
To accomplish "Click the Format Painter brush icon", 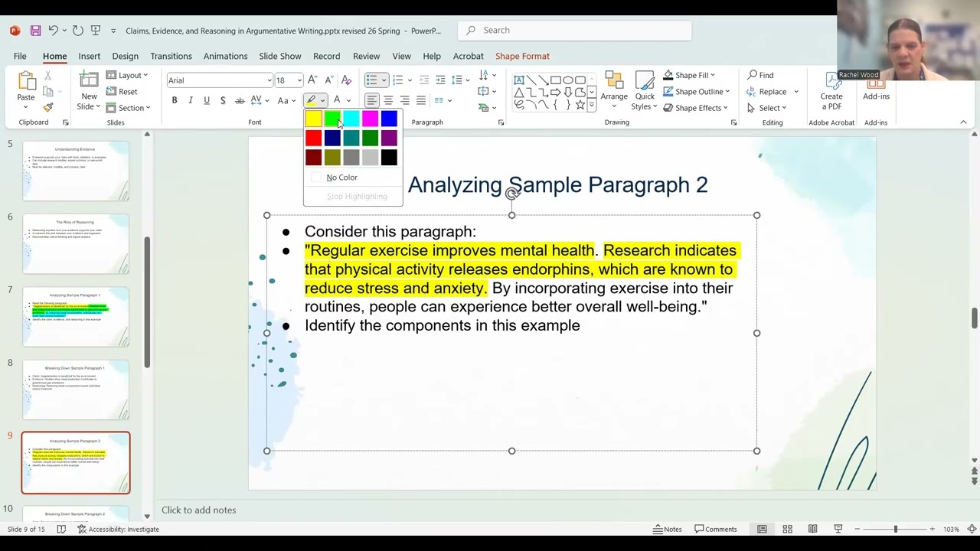I will point(47,107).
